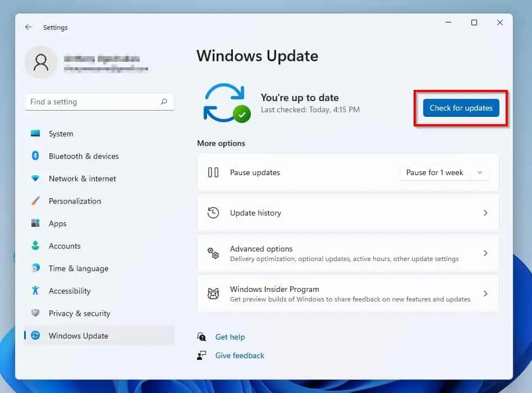
Task: Click the More options heading
Action: pos(221,143)
